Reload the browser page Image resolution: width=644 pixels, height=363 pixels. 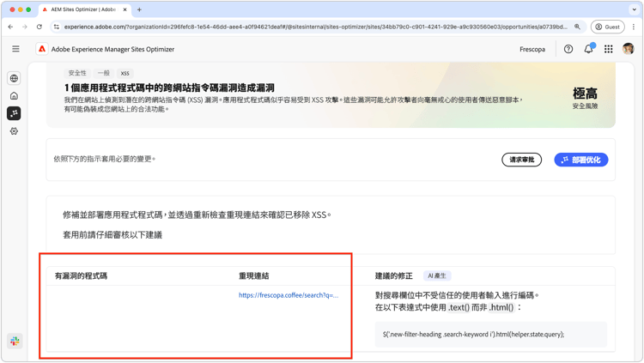click(x=39, y=27)
